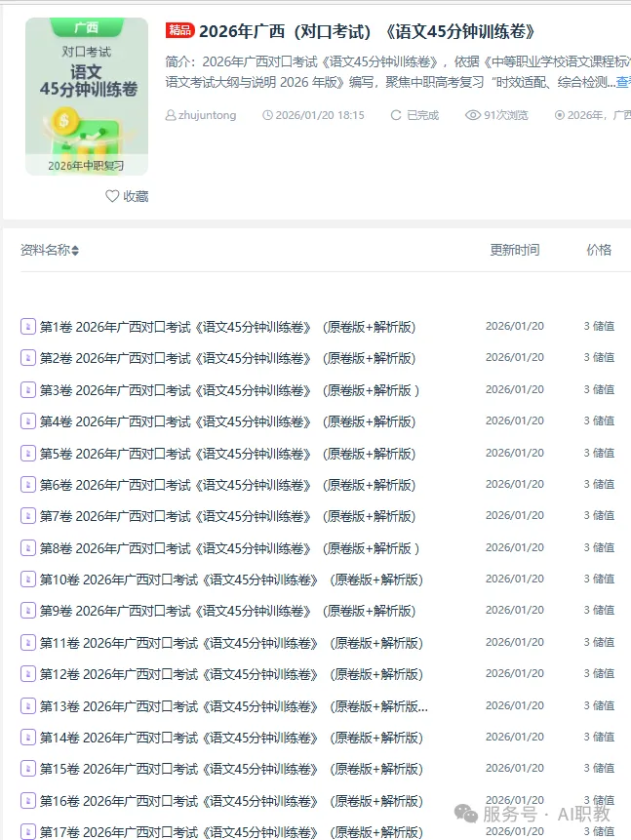The width and height of the screenshot is (631, 840).
Task: Open 第16卷 2026年广西对口考试 file name
Action: [231, 801]
